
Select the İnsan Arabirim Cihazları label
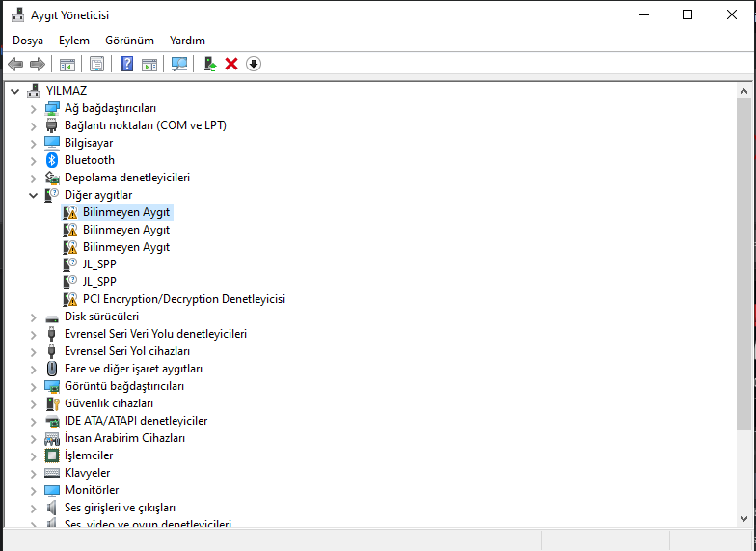click(124, 438)
